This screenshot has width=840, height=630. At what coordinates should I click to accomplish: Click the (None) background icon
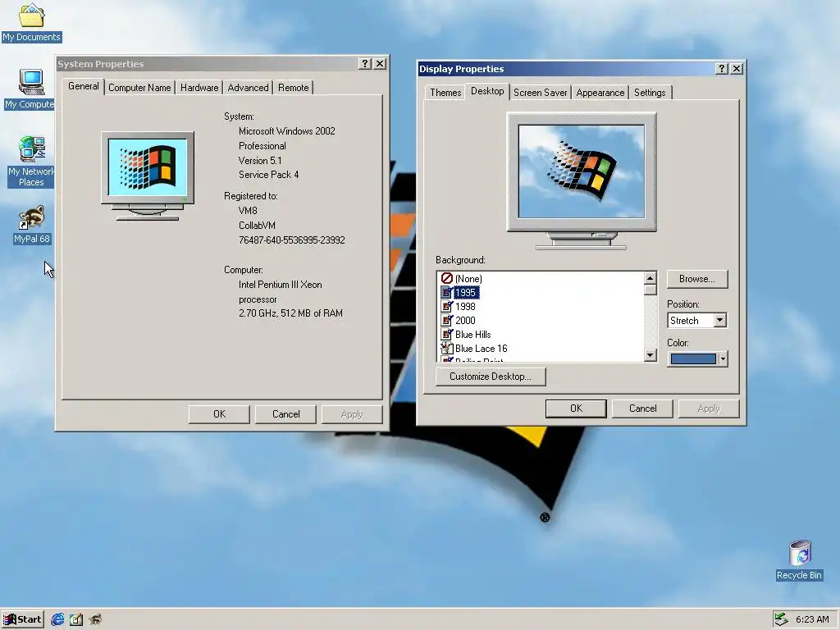[447, 278]
